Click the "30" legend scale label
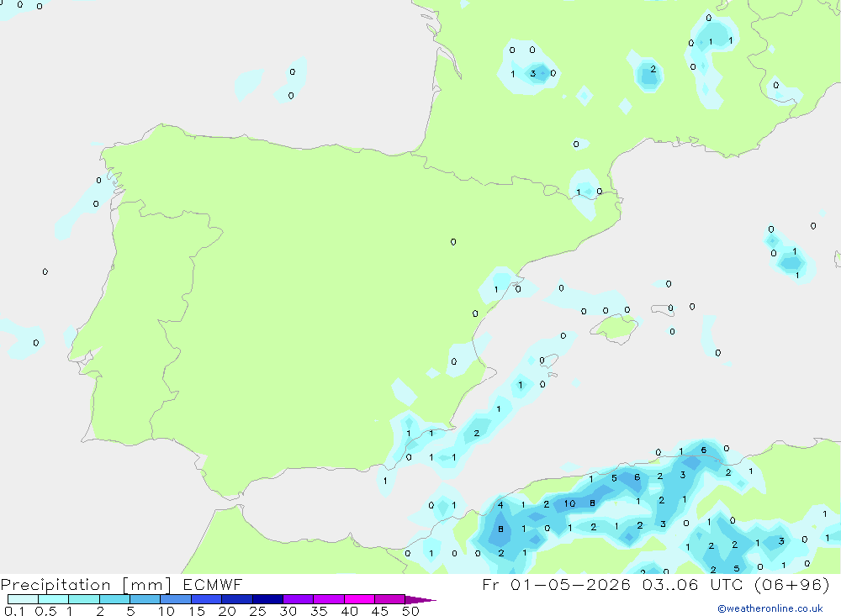Image resolution: width=841 pixels, height=616 pixels. tap(288, 611)
